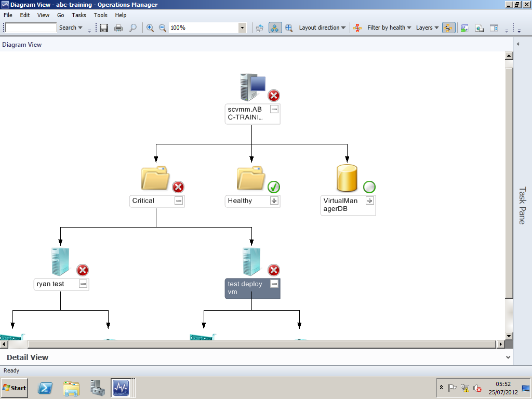This screenshot has height=399, width=532.
Task: Open Windows Explorer from the taskbar
Action: (x=71, y=388)
